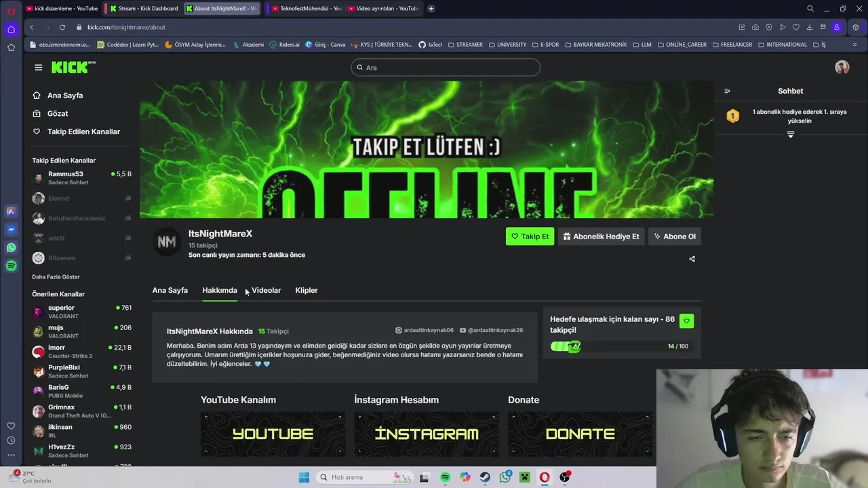This screenshot has height=488, width=868.
Task: Open OBS Studio from the taskbar
Action: [564, 477]
